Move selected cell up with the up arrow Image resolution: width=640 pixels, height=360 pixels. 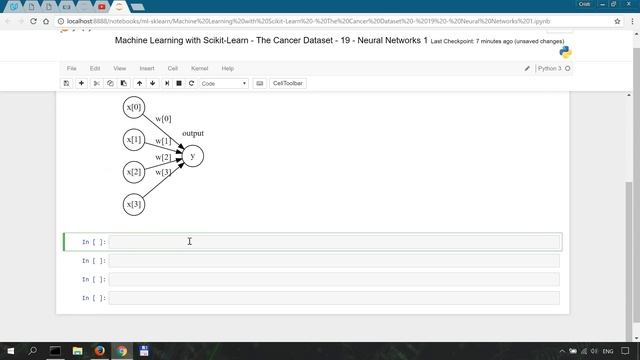pos(139,83)
